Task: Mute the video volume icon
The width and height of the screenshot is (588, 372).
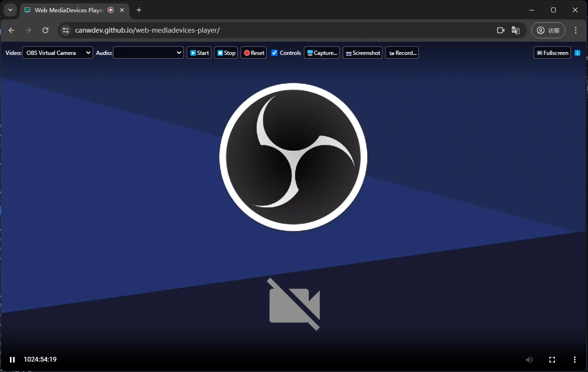Action: (x=529, y=360)
